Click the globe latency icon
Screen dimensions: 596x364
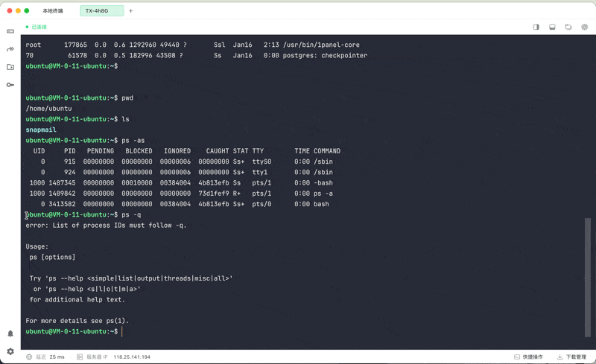click(29, 357)
